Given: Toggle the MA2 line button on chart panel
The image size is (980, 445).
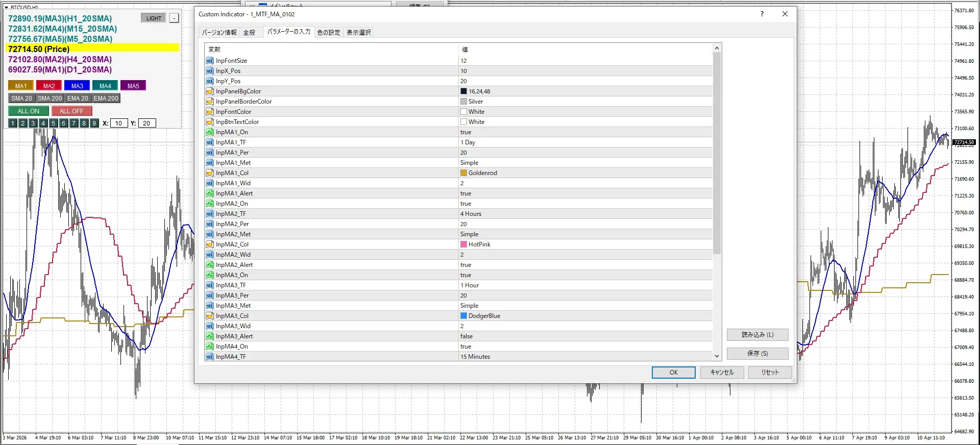Looking at the screenshot, I should click(49, 86).
